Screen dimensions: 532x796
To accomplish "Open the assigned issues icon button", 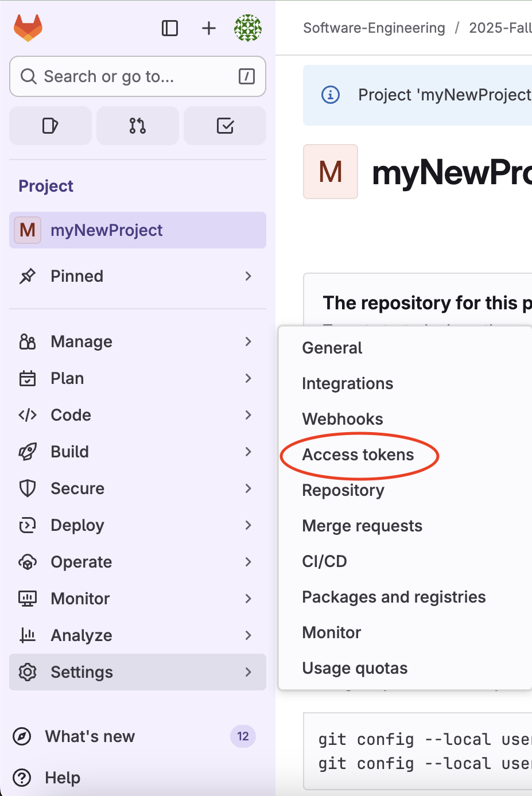I will coord(51,126).
